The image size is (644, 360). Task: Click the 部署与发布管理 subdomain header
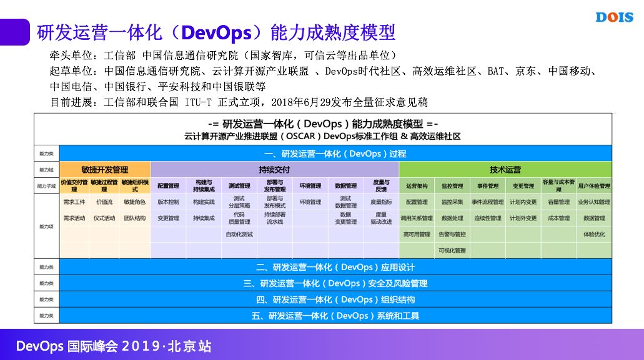tap(275, 186)
